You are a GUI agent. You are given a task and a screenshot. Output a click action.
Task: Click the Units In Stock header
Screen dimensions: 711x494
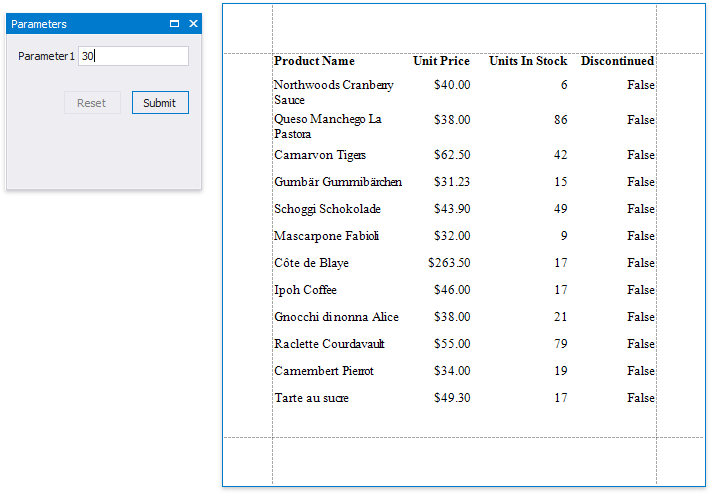coord(528,61)
